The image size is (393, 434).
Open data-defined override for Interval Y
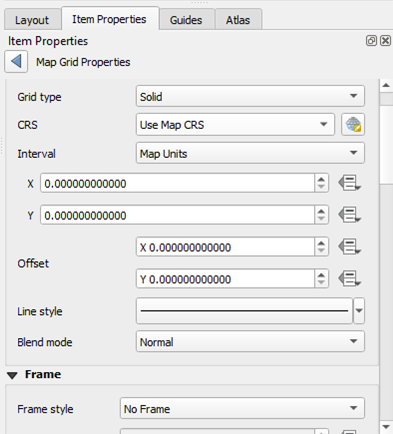[349, 215]
